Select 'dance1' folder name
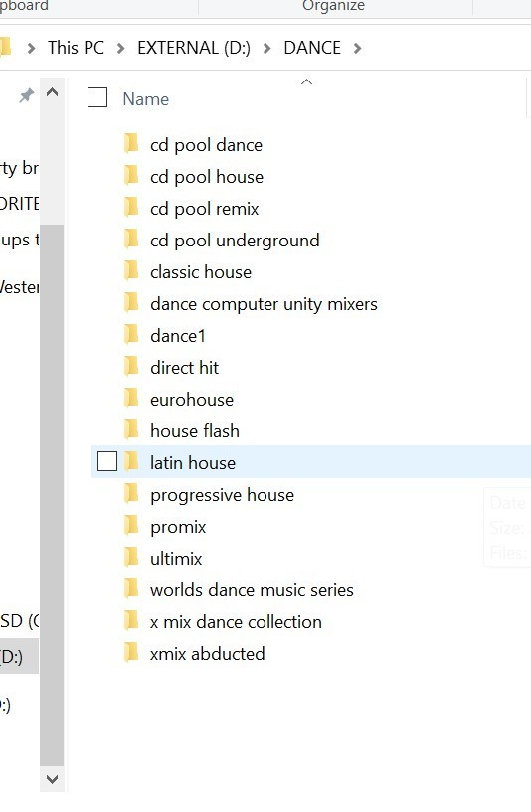This screenshot has height=812, width=531. (178, 336)
